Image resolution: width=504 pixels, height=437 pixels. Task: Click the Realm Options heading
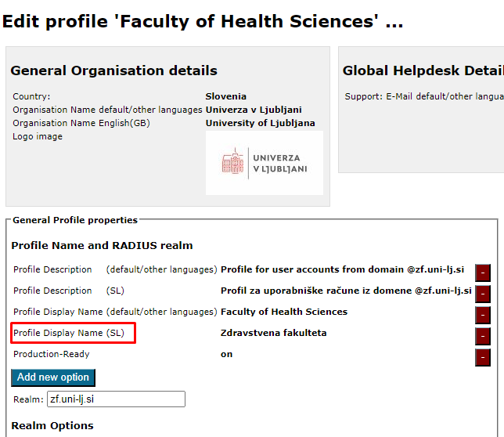(x=52, y=426)
